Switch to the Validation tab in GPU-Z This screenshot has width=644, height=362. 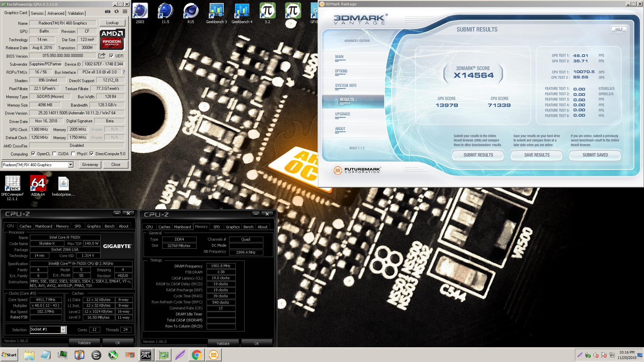pos(76,13)
